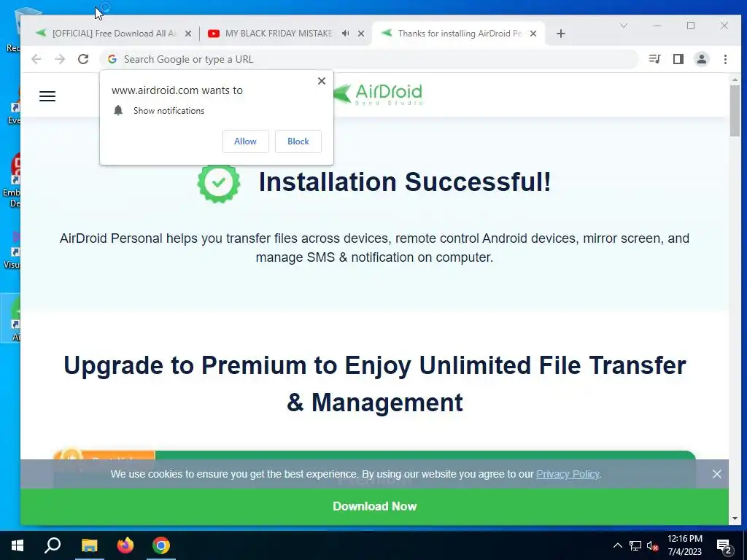This screenshot has height=560, width=747.
Task: Click the Google icon in address bar
Action: (x=112, y=59)
